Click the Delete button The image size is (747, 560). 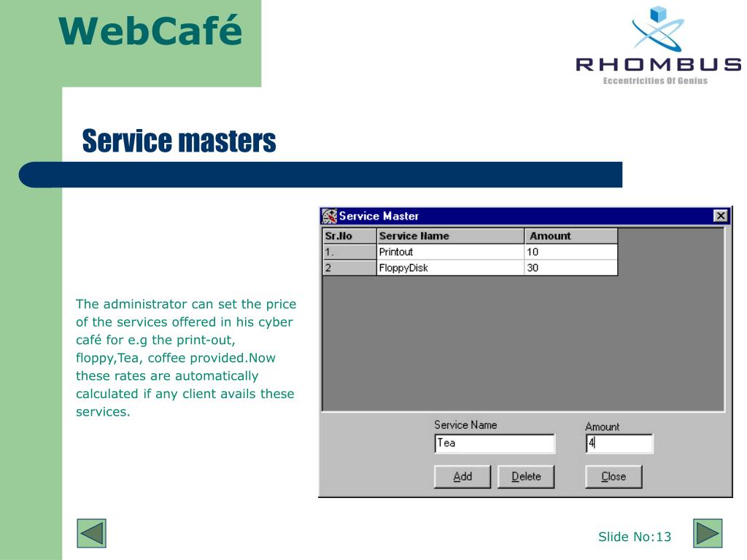pyautogui.click(x=526, y=477)
